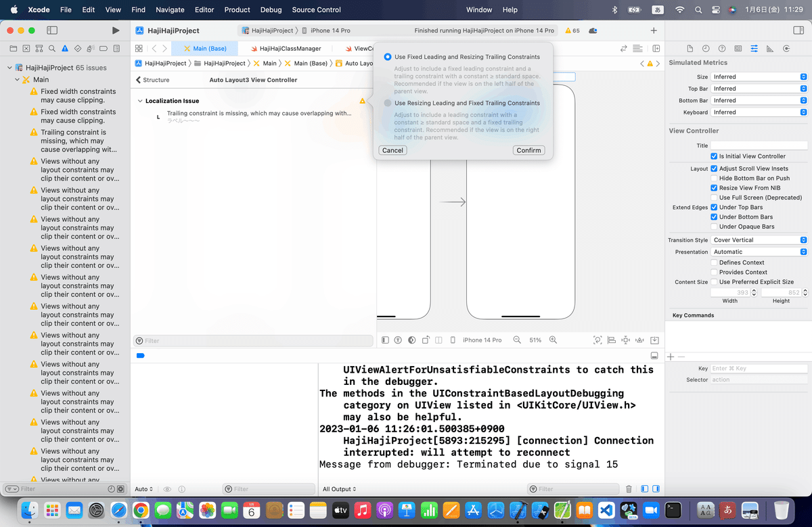Open the Symbol navigator
The height and width of the screenshot is (527, 812).
(x=39, y=49)
